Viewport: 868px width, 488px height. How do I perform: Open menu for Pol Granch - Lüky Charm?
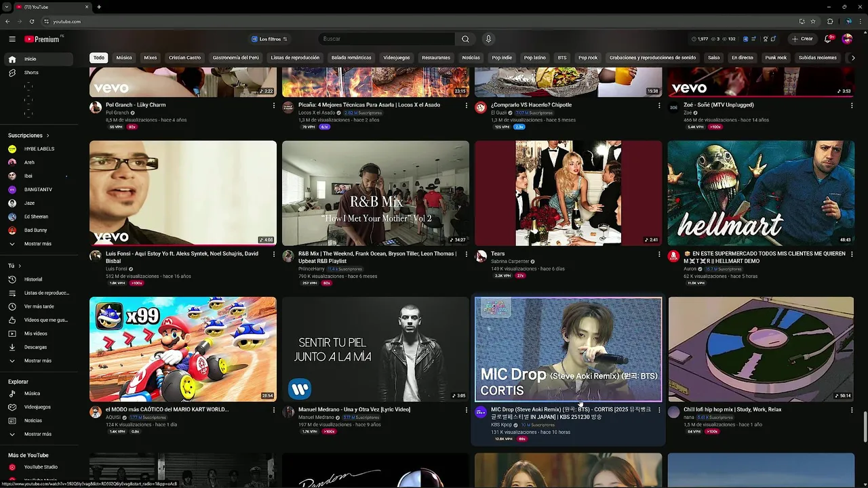(x=274, y=105)
